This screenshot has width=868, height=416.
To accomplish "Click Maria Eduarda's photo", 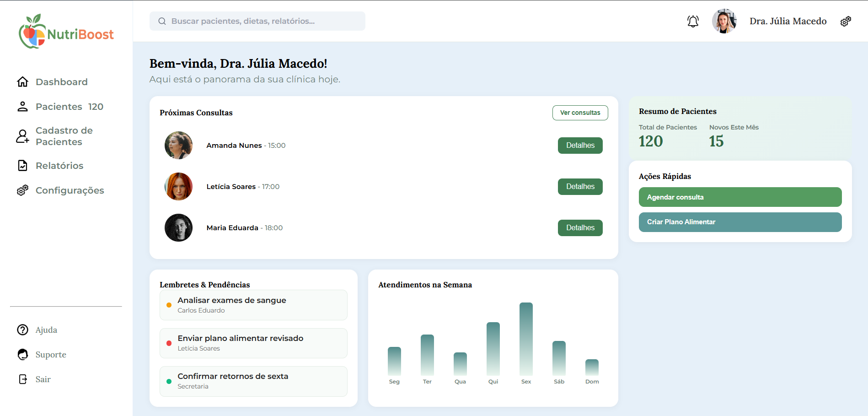I will (178, 228).
